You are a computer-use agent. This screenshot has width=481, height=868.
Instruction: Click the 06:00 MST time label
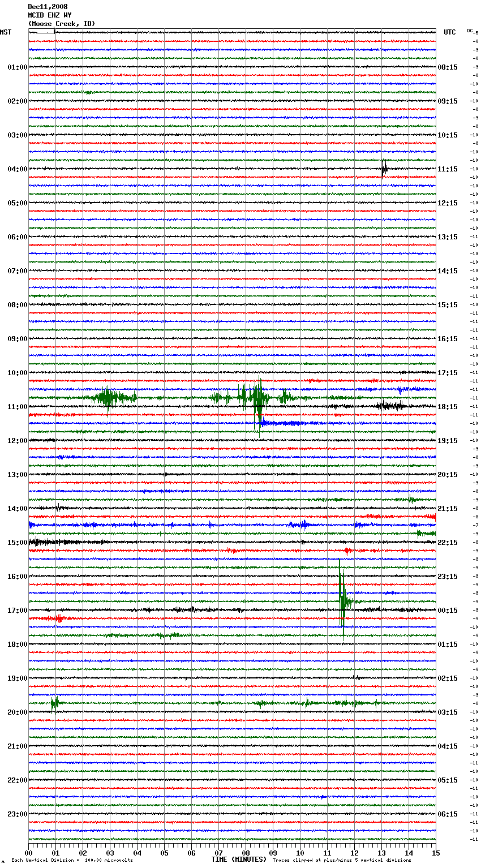(x=18, y=237)
